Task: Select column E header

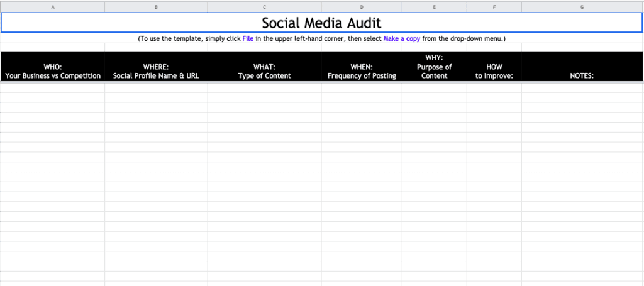Action: pos(434,6)
